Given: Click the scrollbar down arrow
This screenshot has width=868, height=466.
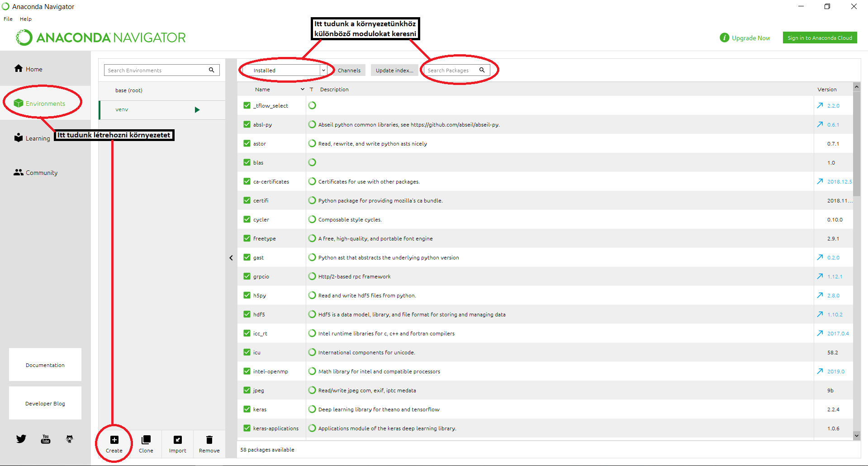Looking at the screenshot, I should click(x=856, y=436).
